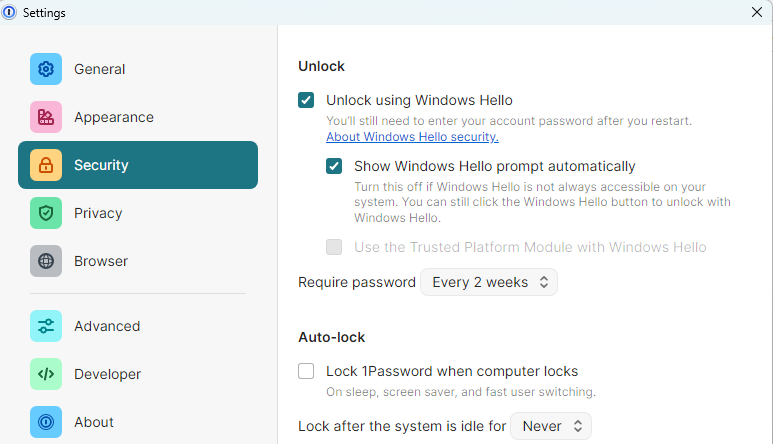The width and height of the screenshot is (773, 444).
Task: Disable Show Windows Hello prompt automatically
Action: pyautogui.click(x=334, y=166)
